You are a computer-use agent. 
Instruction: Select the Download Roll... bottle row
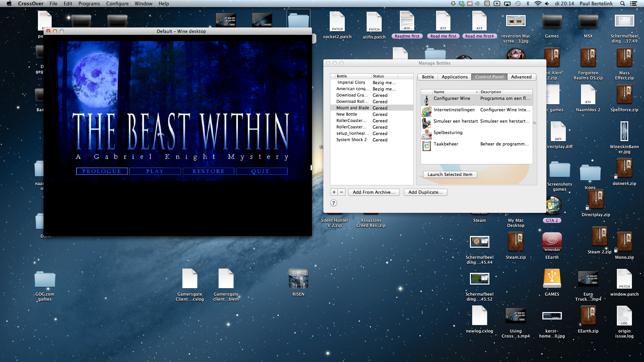[x=372, y=102]
